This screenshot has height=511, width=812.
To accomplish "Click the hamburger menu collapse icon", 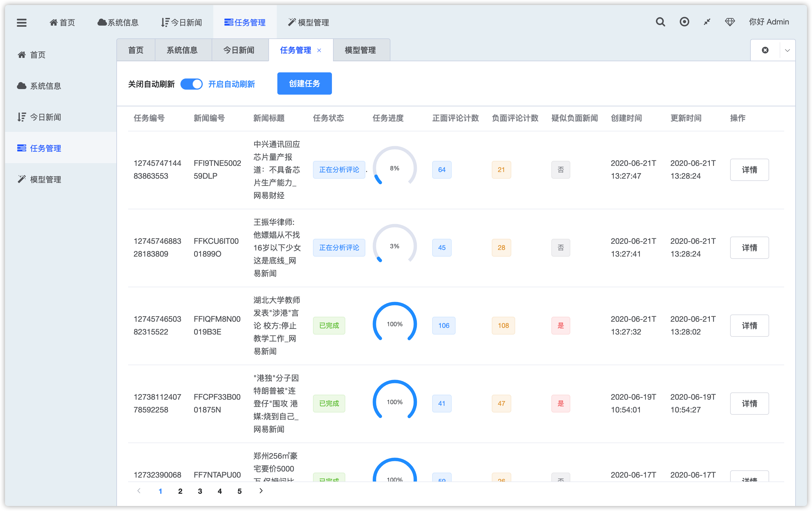I will 22,23.
